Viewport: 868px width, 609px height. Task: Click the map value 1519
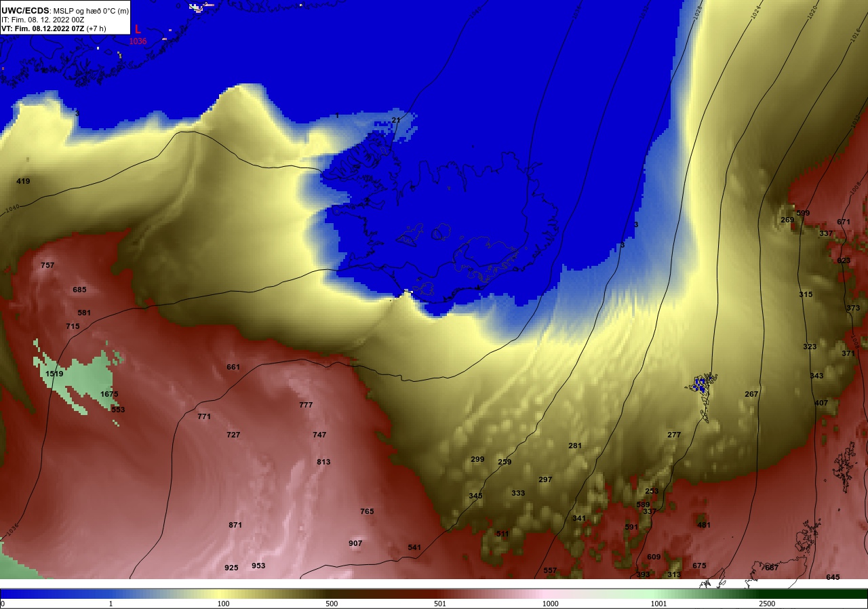pos(54,374)
